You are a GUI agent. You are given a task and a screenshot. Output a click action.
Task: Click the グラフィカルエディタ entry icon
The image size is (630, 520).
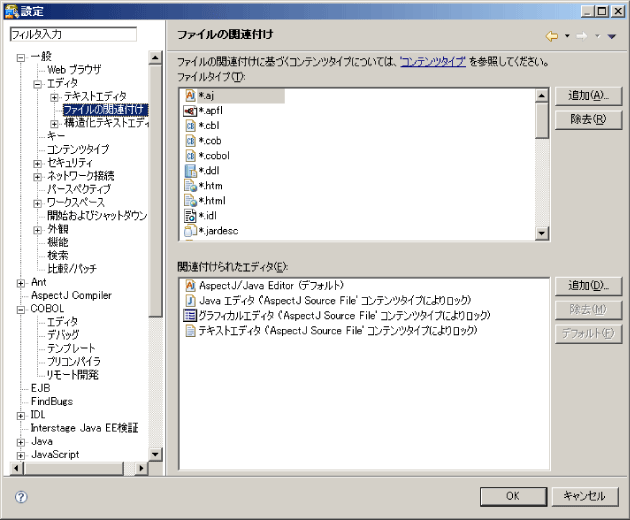190,315
